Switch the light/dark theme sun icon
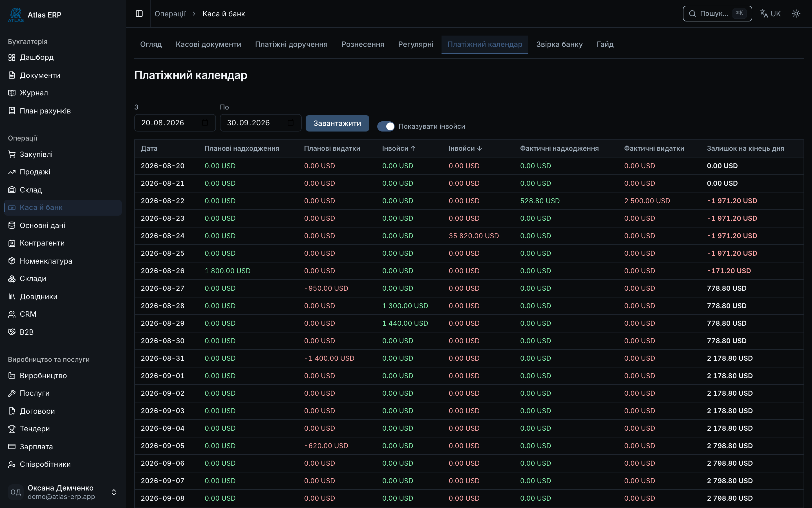This screenshot has width=812, height=508. (x=796, y=14)
